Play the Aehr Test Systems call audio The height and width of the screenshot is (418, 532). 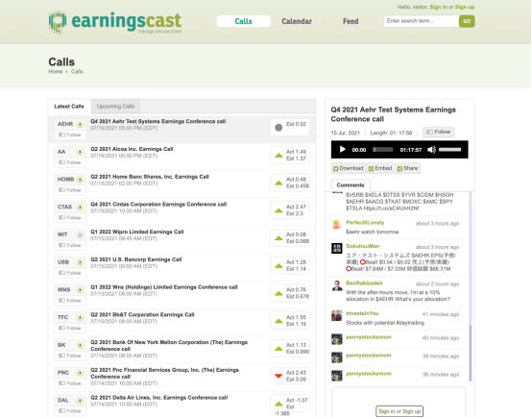click(342, 149)
